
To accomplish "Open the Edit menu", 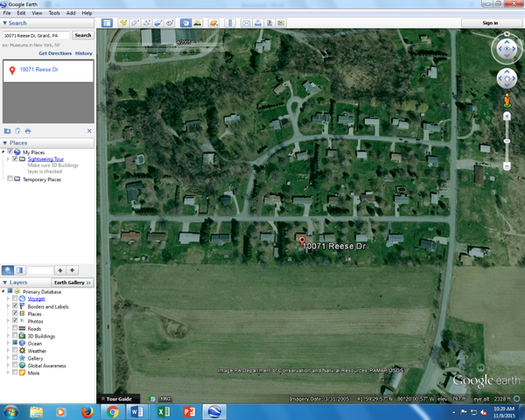I will click(21, 13).
